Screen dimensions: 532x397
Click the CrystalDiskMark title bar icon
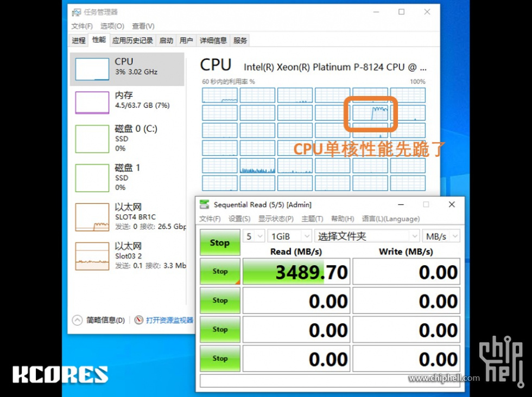tap(204, 204)
